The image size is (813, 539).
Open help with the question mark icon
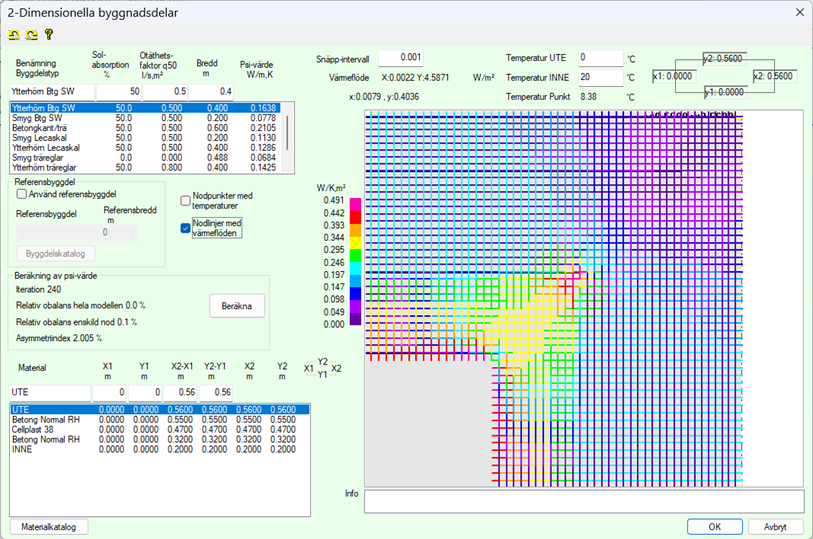click(48, 34)
